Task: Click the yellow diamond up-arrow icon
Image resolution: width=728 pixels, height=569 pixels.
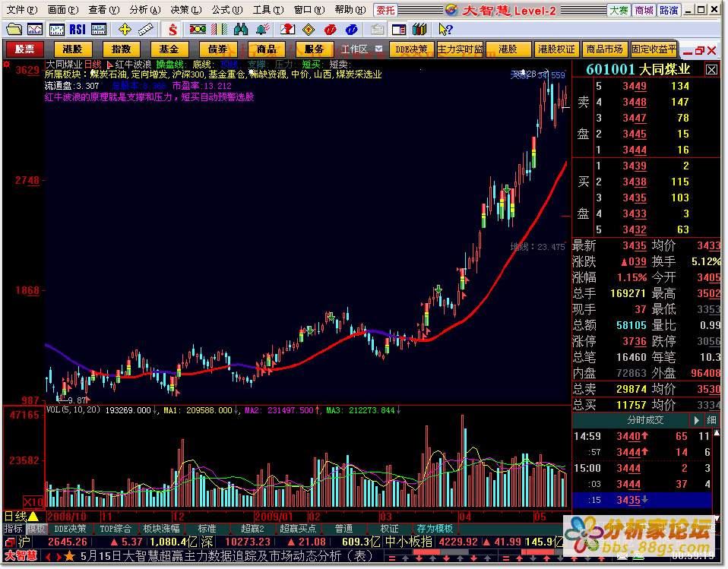Action: pyautogui.click(x=309, y=30)
